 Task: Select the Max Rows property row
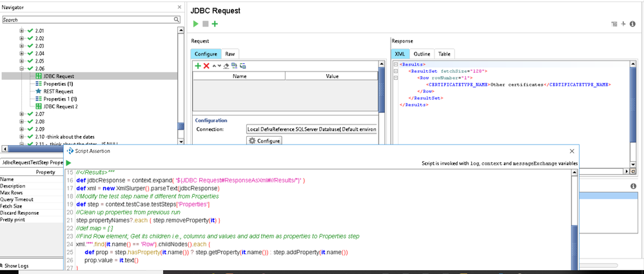point(32,193)
